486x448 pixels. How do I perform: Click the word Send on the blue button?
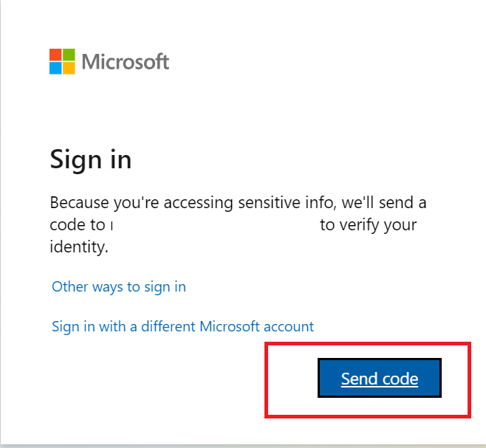pyautogui.click(x=359, y=379)
